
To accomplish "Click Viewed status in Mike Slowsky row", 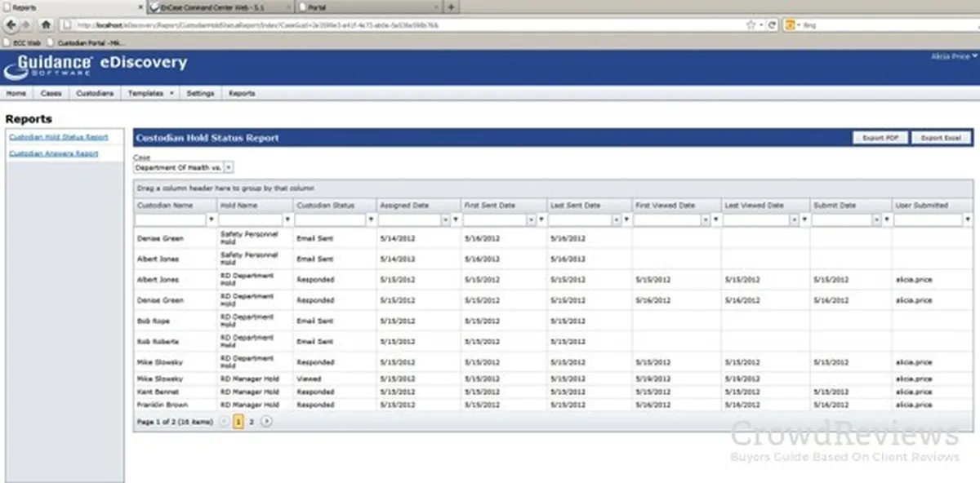I will (x=309, y=379).
